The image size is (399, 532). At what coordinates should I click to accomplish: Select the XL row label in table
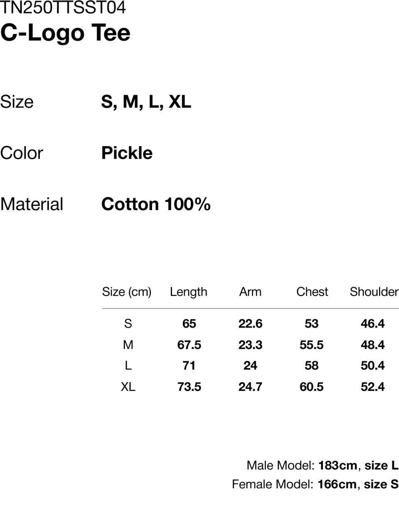coord(128,387)
